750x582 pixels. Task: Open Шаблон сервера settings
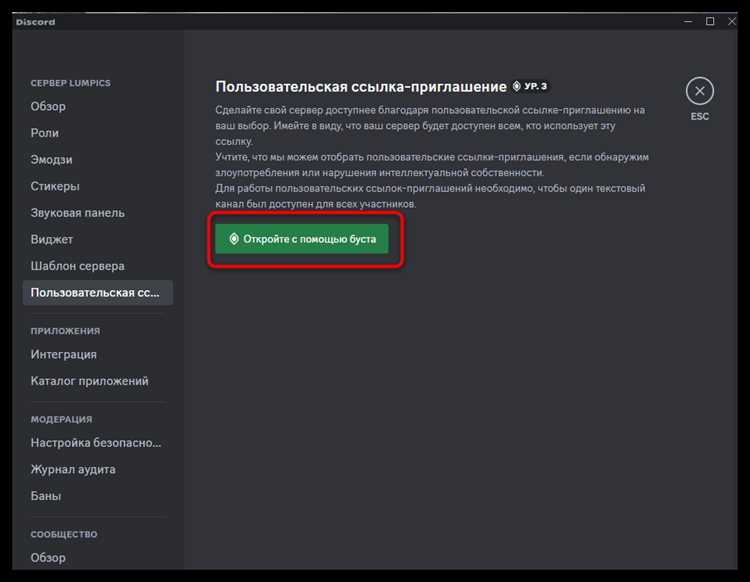click(77, 266)
